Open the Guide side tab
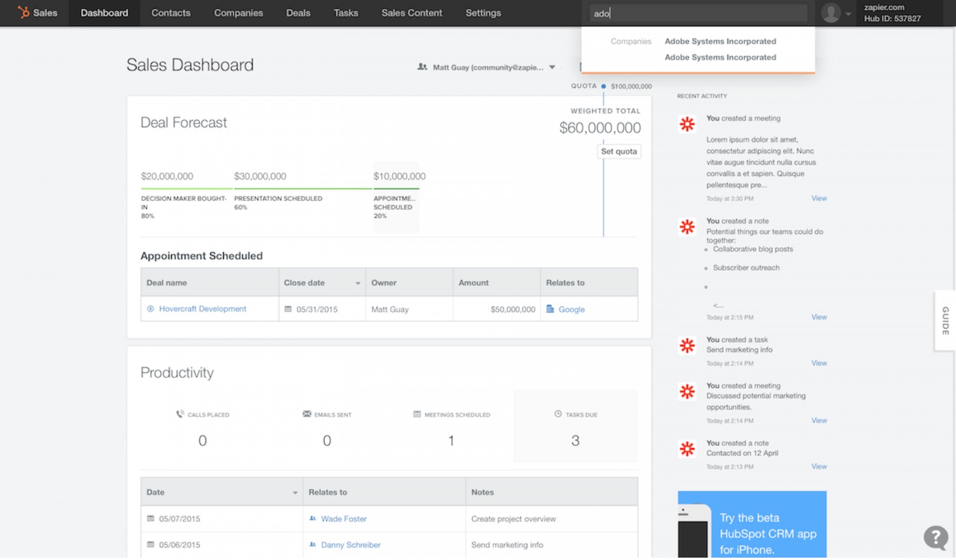This screenshot has width=956, height=560. tap(945, 320)
